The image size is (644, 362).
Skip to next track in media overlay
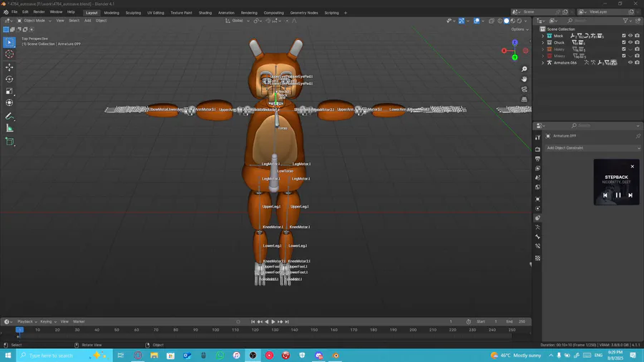pos(630,195)
